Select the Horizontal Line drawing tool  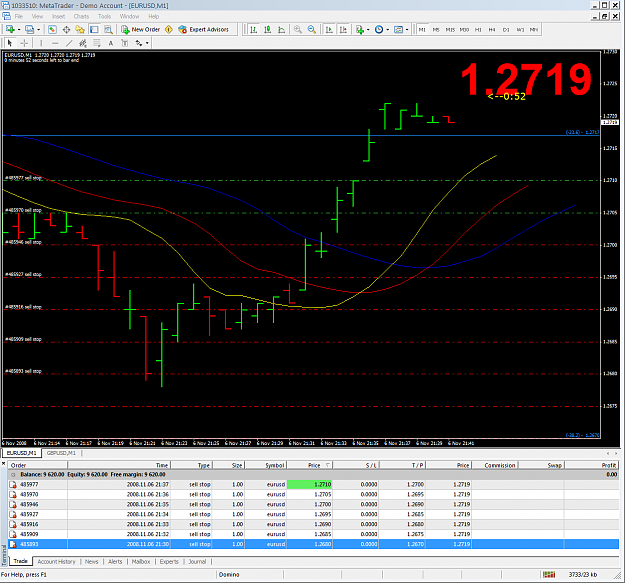(55, 43)
